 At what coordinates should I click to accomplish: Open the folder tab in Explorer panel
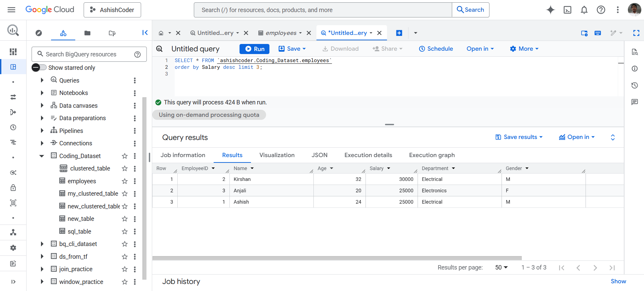[87, 33]
